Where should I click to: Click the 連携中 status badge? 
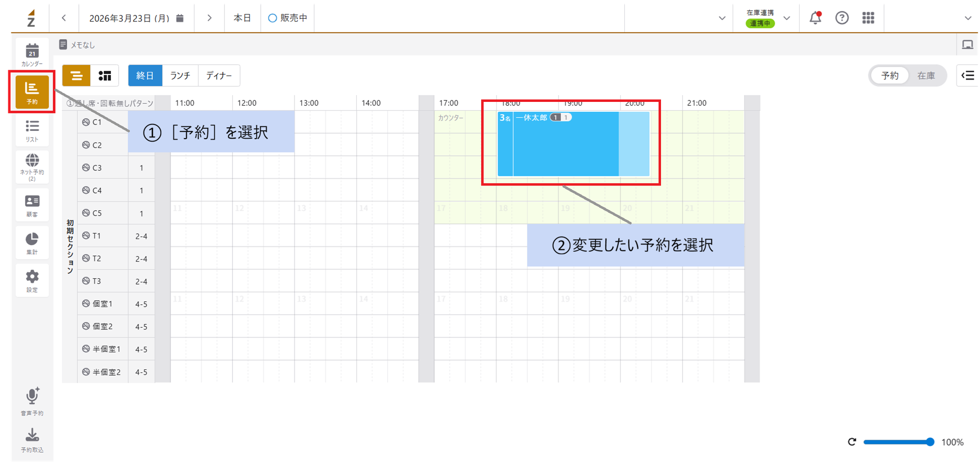click(x=760, y=23)
